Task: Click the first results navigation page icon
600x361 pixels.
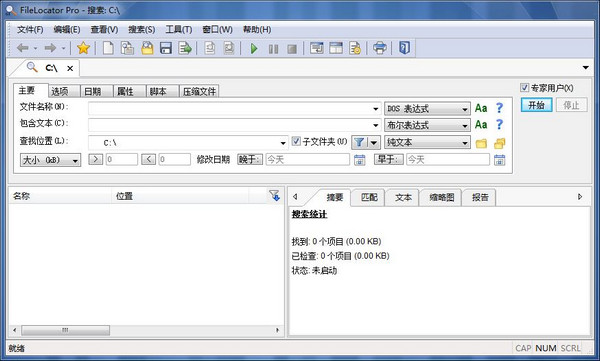Action: coord(210,48)
